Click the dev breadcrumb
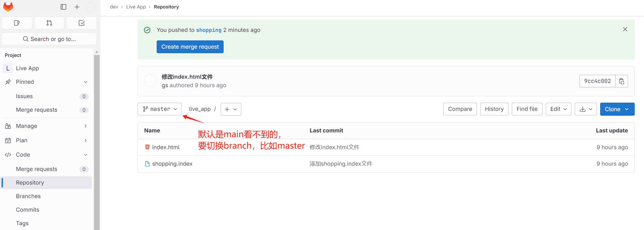The height and width of the screenshot is (230, 644). (x=114, y=7)
